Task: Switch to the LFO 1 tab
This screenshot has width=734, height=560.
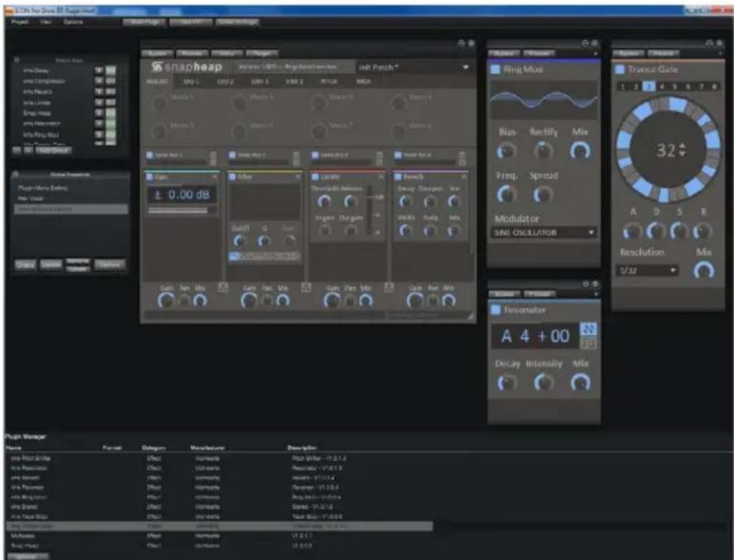Action: [191, 82]
